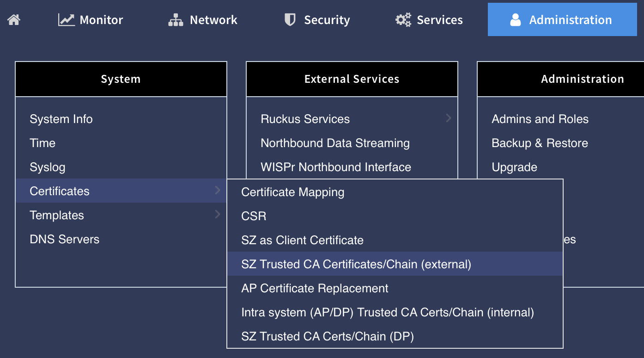Click the Monitor chart icon

(66, 20)
